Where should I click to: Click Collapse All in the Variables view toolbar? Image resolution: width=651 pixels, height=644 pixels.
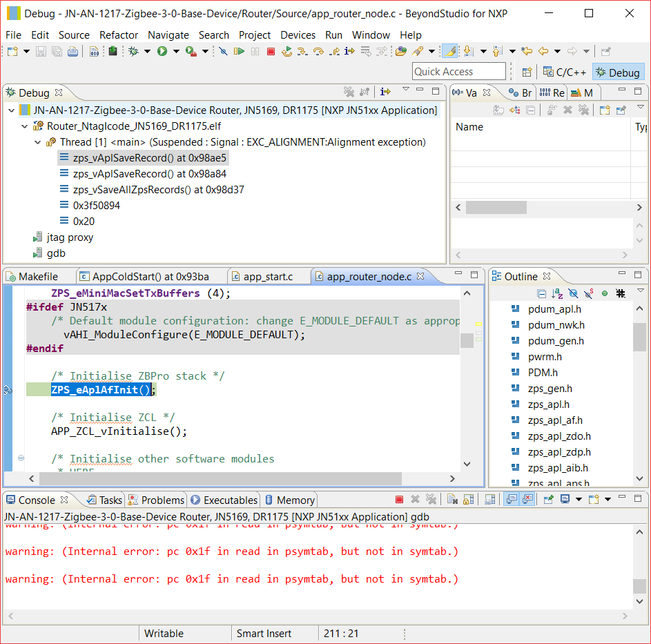[531, 110]
